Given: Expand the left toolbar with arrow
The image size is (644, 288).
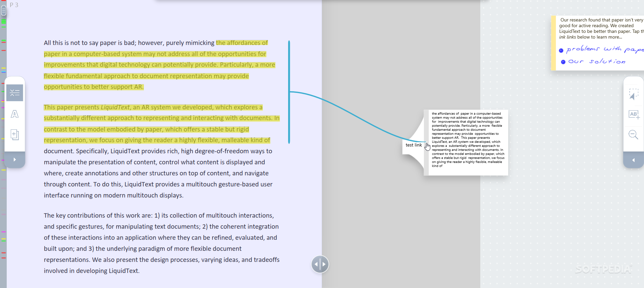Looking at the screenshot, I should click(x=14, y=160).
